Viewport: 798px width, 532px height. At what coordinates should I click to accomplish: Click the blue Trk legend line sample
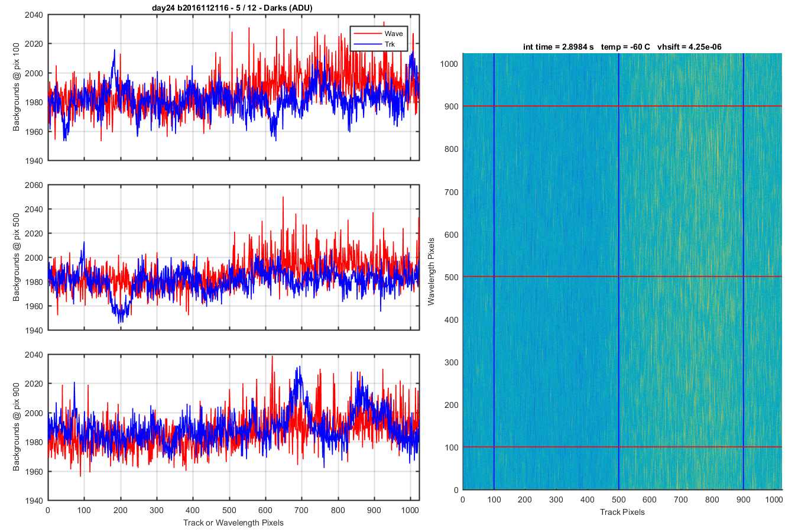(366, 44)
